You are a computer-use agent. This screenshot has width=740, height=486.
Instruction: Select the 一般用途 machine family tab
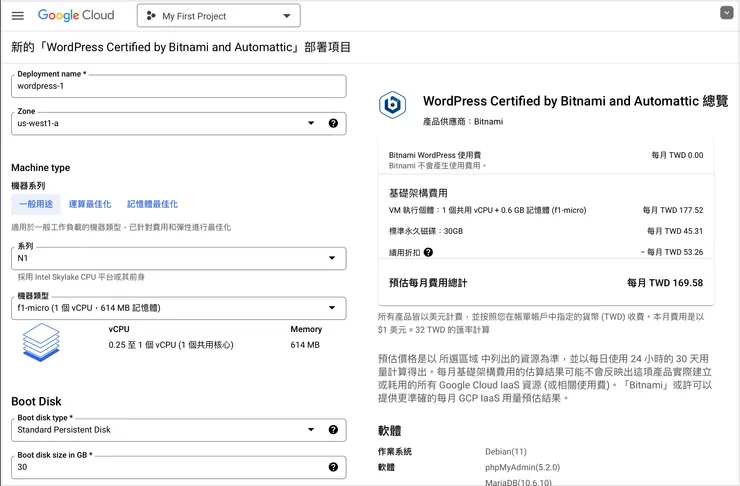36,204
